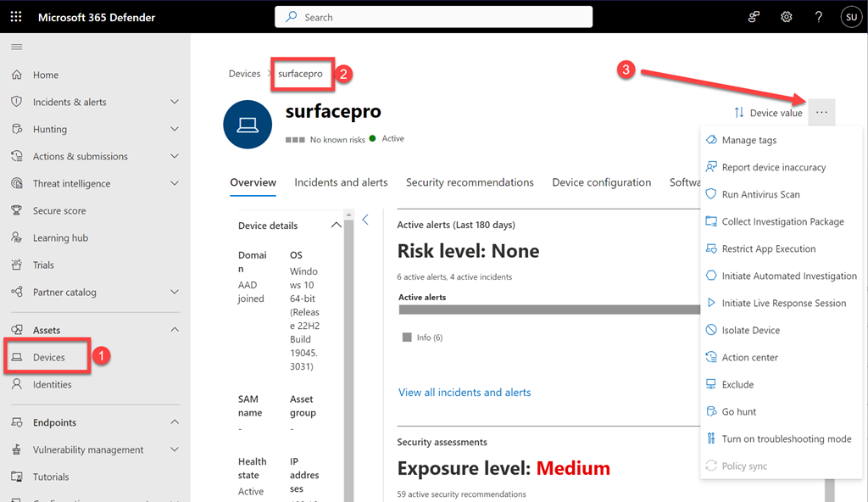Image resolution: width=868 pixels, height=502 pixels.
Task: Click the Devices breadcrumb link
Action: 244,74
